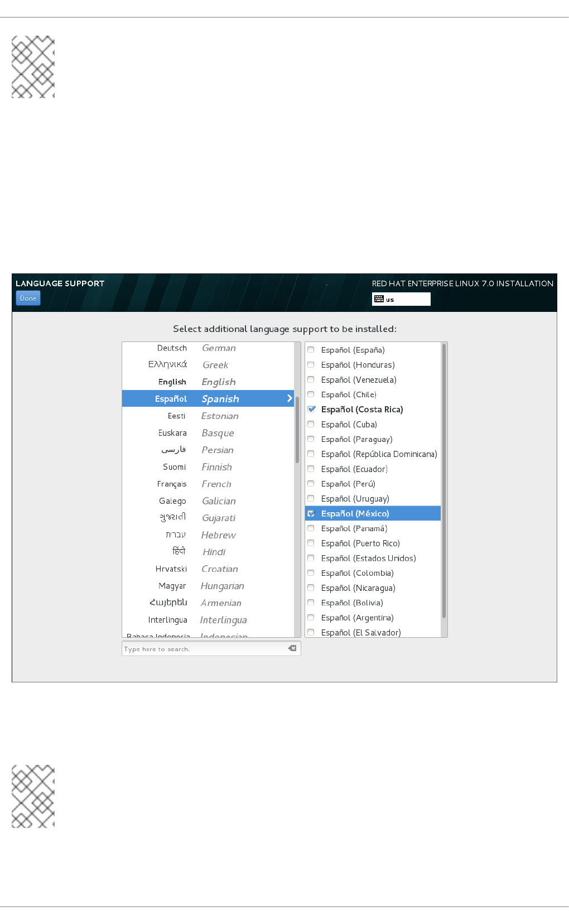Select Hindi in language list
The width and height of the screenshot is (569, 924).
pos(208,552)
